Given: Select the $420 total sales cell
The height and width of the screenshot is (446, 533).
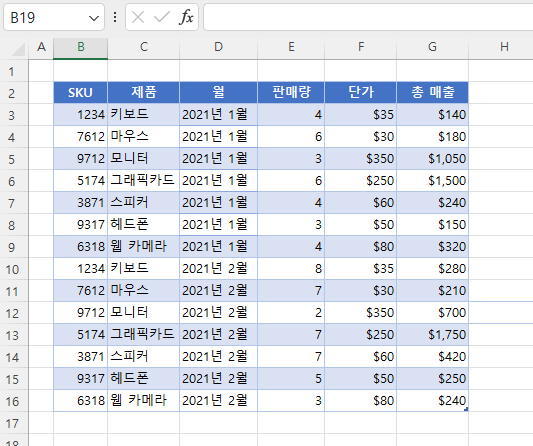Looking at the screenshot, I should coord(432,357).
